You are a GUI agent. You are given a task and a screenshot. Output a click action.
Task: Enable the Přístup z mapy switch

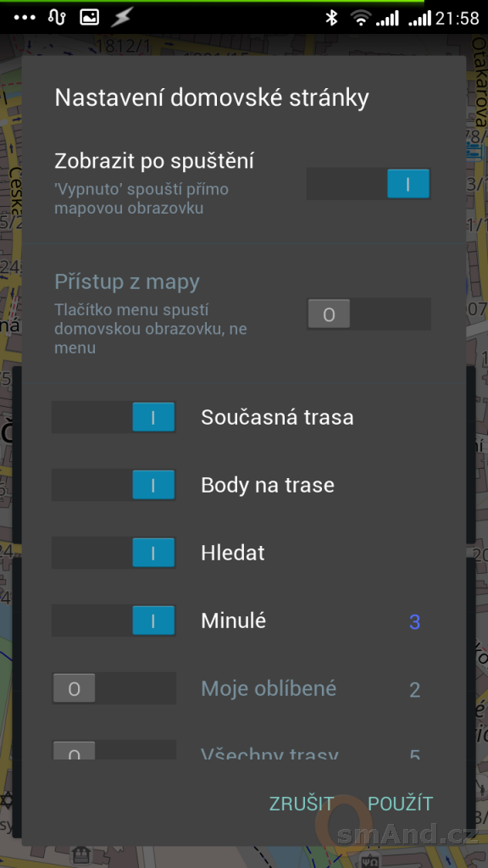pyautogui.click(x=369, y=314)
